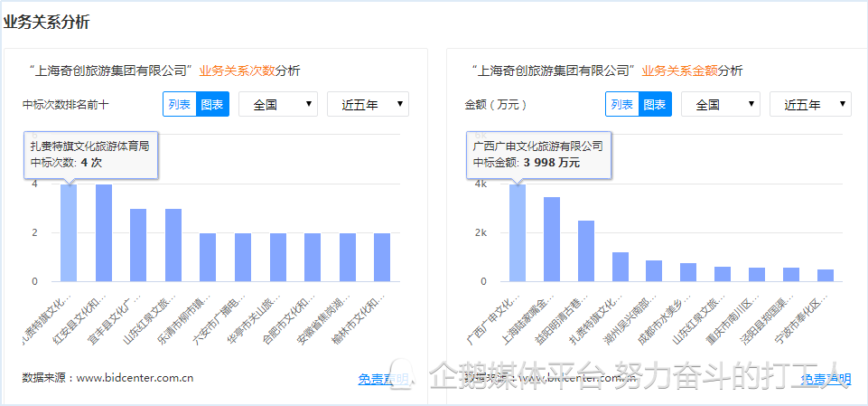
Task: Click 华亭市关山旅 bar in 次数 chart
Action: click(x=278, y=258)
